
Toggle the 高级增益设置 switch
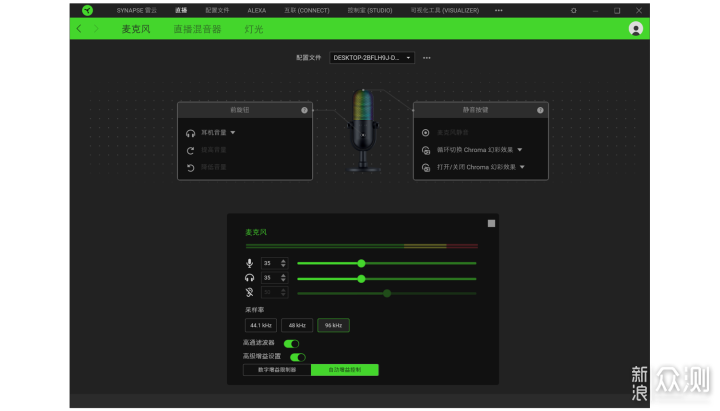[298, 357]
